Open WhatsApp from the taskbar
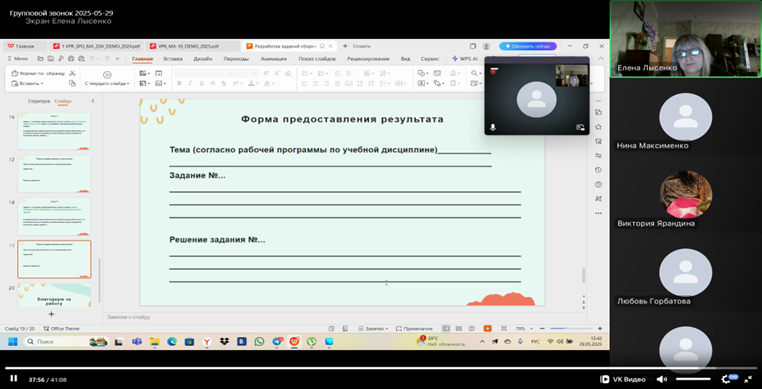 259,342
